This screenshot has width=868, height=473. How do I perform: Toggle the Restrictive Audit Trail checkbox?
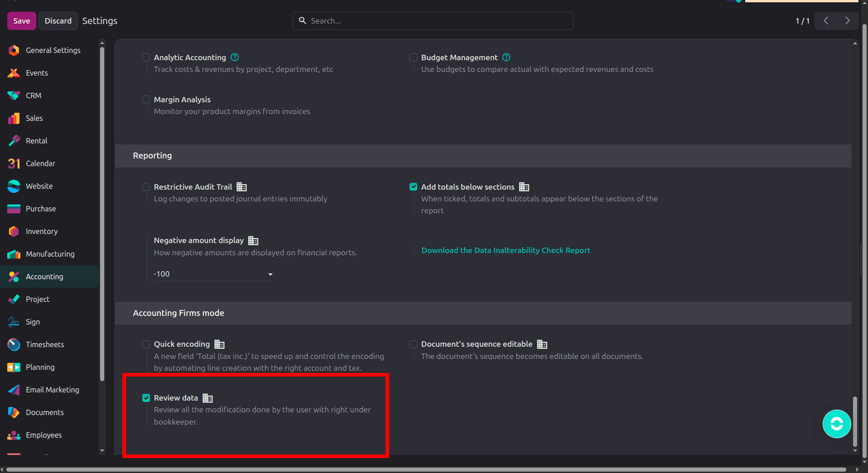pos(146,187)
